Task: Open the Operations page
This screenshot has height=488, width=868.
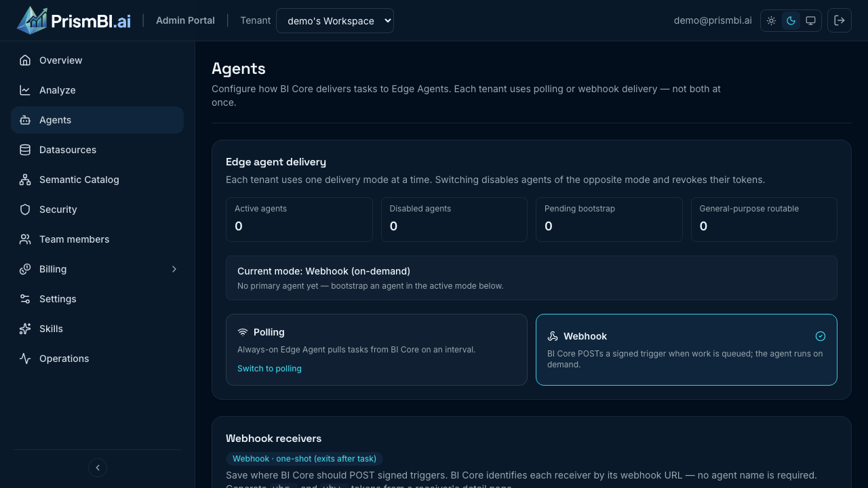Action: coord(98,359)
